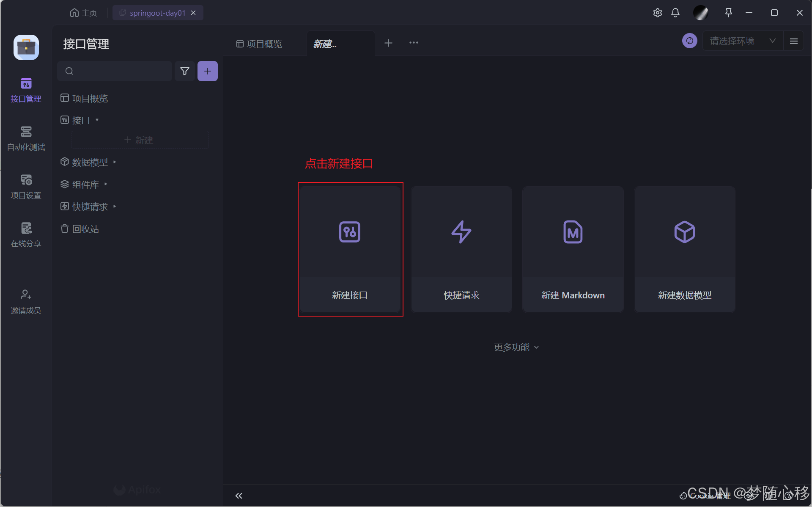The image size is (812, 507).
Task: Click the filter funnel icon
Action: 185,71
